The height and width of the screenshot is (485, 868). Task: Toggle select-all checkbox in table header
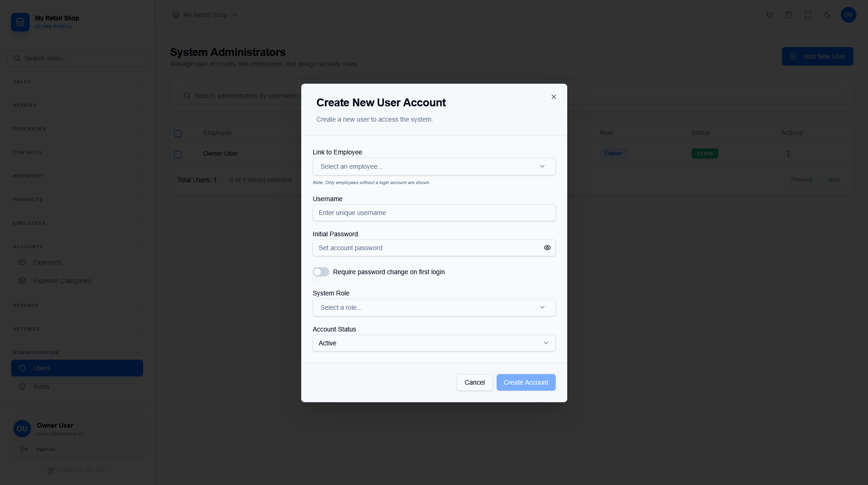tap(178, 133)
